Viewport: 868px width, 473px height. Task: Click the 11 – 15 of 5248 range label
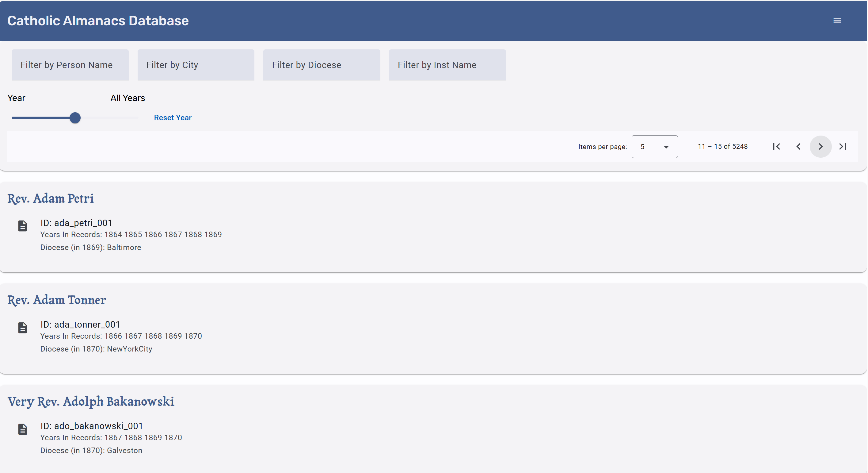[723, 146]
